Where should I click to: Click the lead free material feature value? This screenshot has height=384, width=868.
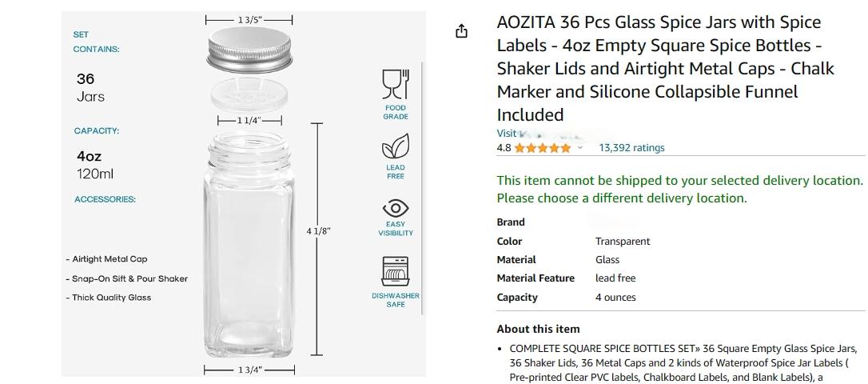pos(615,278)
